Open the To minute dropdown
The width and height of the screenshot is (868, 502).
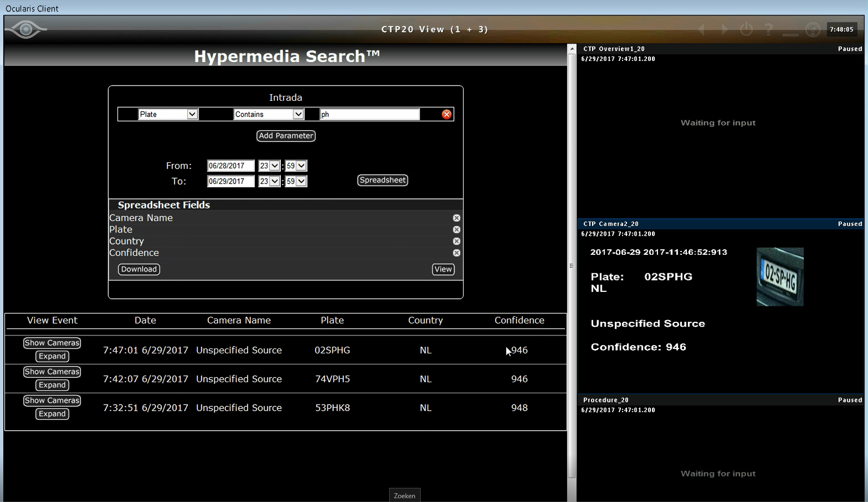pos(296,181)
